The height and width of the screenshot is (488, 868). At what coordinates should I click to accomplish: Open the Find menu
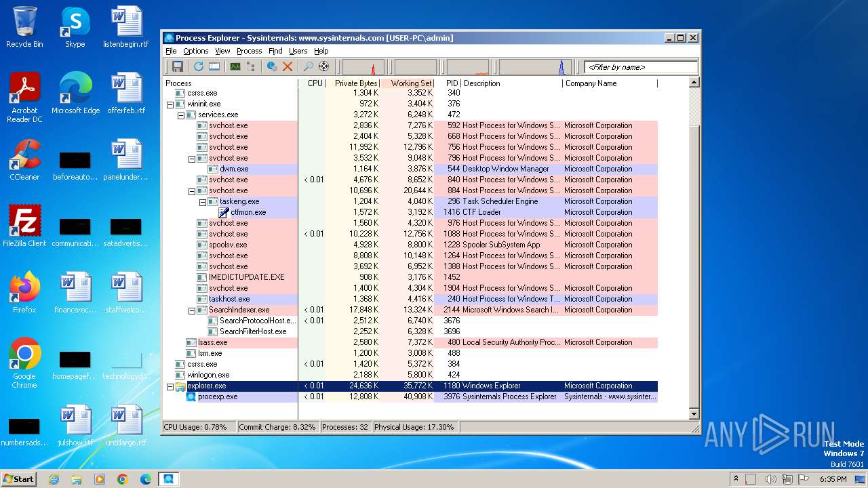[275, 51]
